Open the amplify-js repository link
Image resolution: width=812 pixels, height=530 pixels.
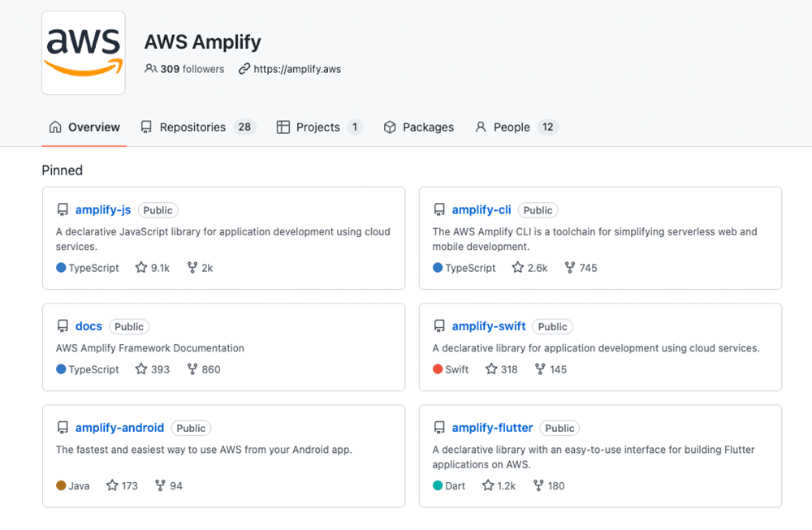point(103,209)
